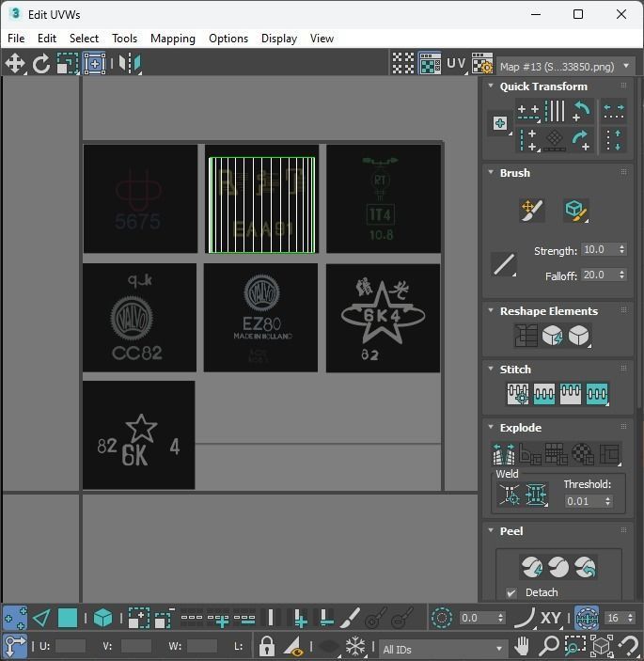Adjust the Strength spinner arrows
644x661 pixels.
621,249
